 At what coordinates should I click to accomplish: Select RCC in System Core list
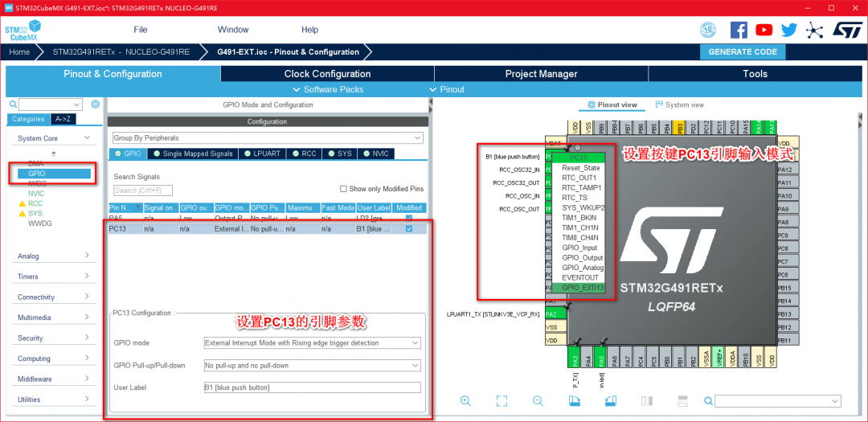35,203
